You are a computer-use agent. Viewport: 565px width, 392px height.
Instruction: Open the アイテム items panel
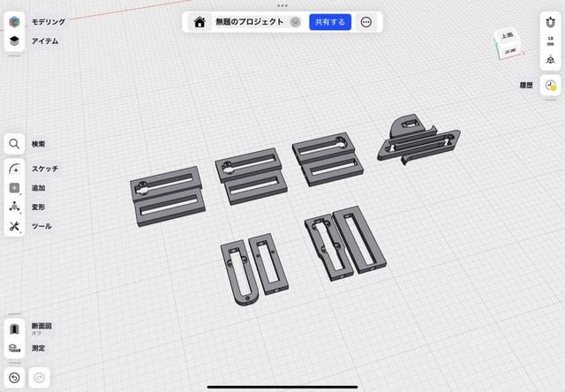[15, 41]
